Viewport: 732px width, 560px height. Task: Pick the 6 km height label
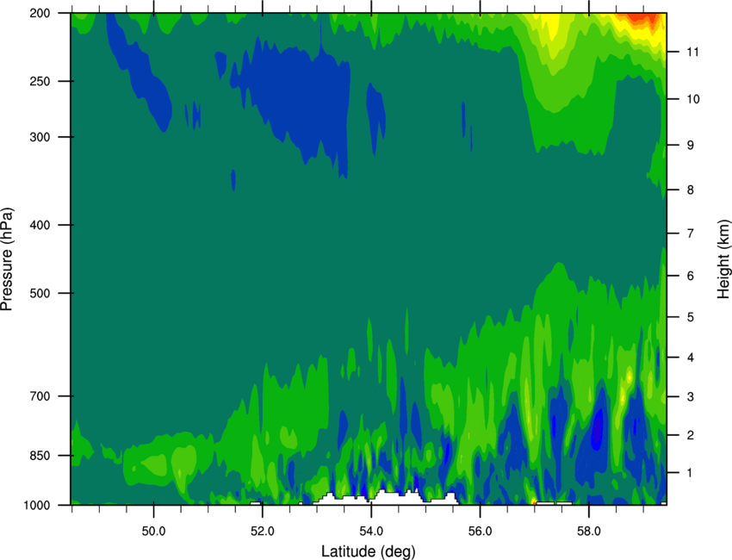pos(691,276)
